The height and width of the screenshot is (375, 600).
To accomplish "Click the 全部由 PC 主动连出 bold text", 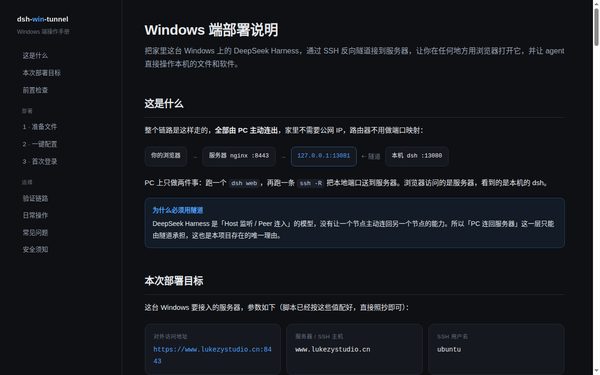I will point(246,130).
